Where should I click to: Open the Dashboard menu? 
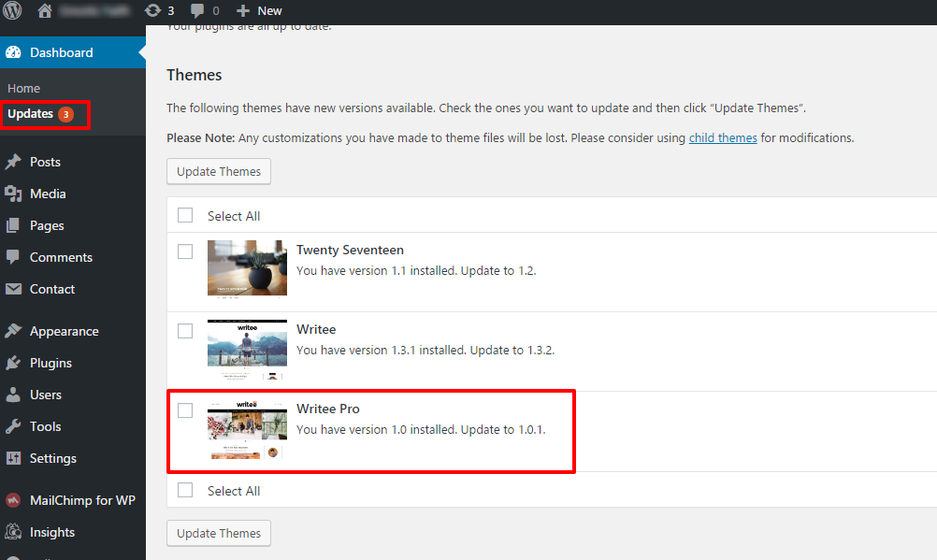point(73,52)
